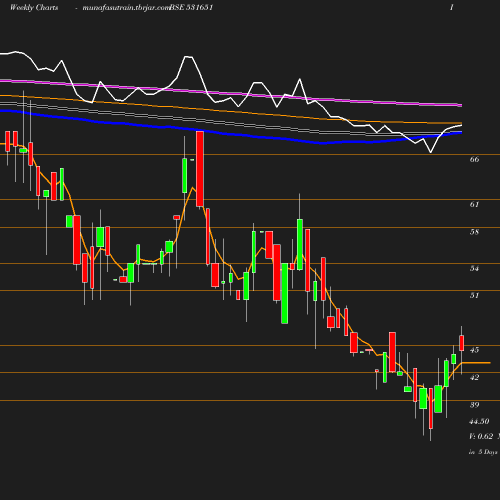Click the price axis label 54
This screenshot has width=500, height=500.
click(x=474, y=268)
